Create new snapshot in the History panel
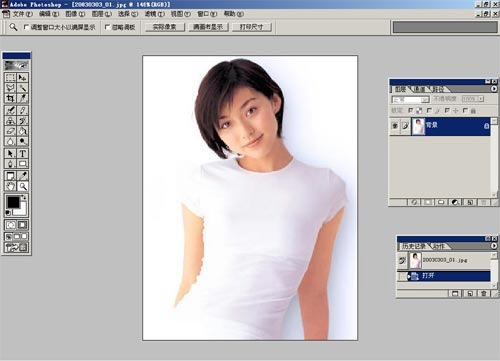The image size is (500, 361). click(x=470, y=294)
